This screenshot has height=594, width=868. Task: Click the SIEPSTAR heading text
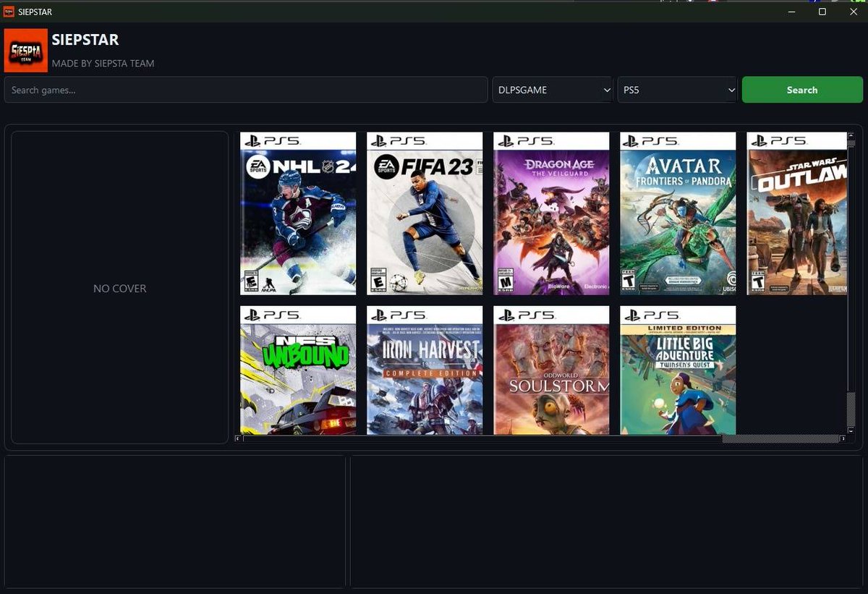tap(85, 40)
